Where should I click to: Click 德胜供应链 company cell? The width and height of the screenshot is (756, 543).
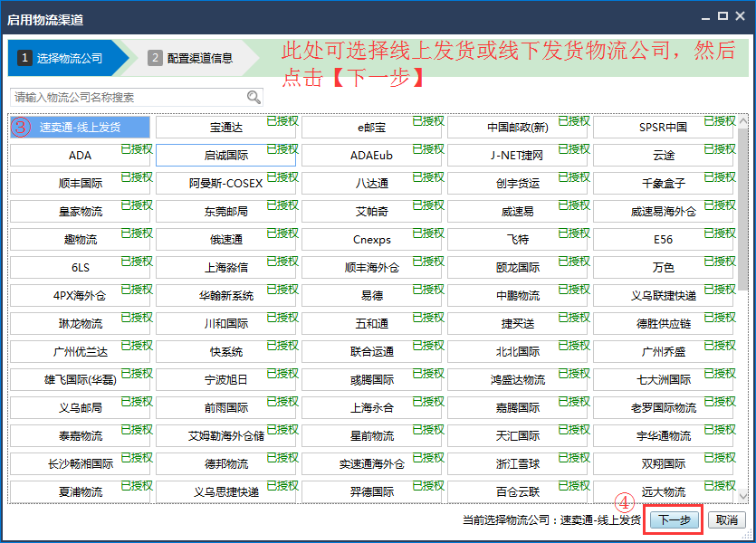663,323
